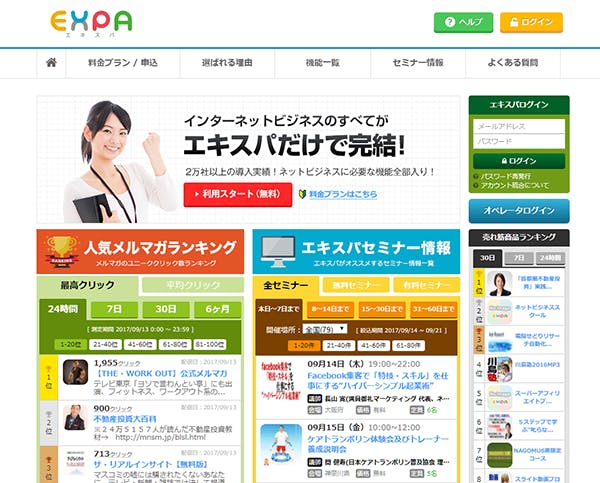Select the 41-60件 seminar range button
Viewport: 600px width, 483px height.
pos(373,346)
